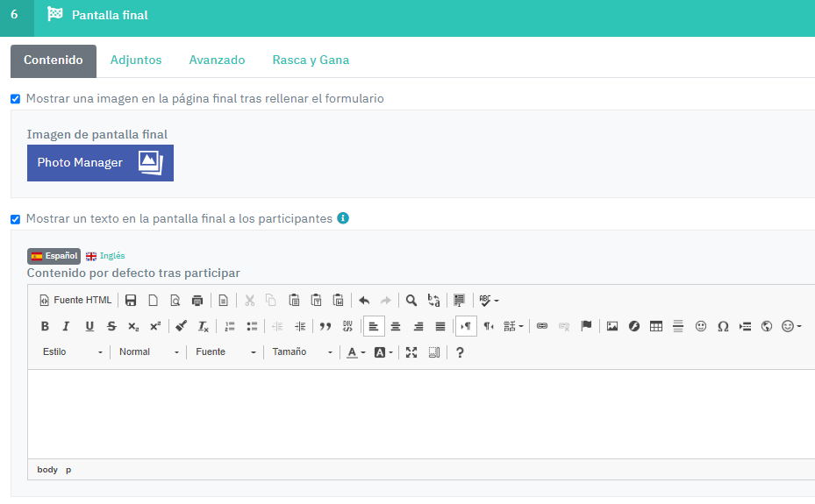Screen dimensions: 815x504
Task: Click the Select All icon
Action: 459,300
